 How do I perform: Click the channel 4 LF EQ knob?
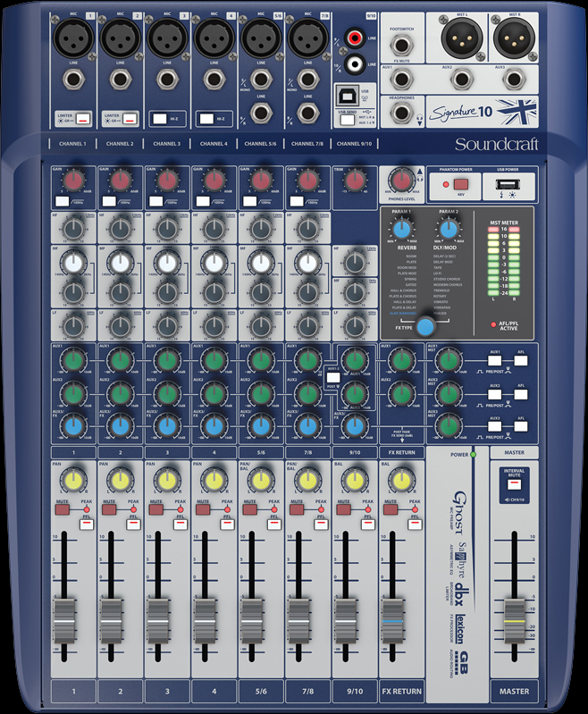(214, 326)
